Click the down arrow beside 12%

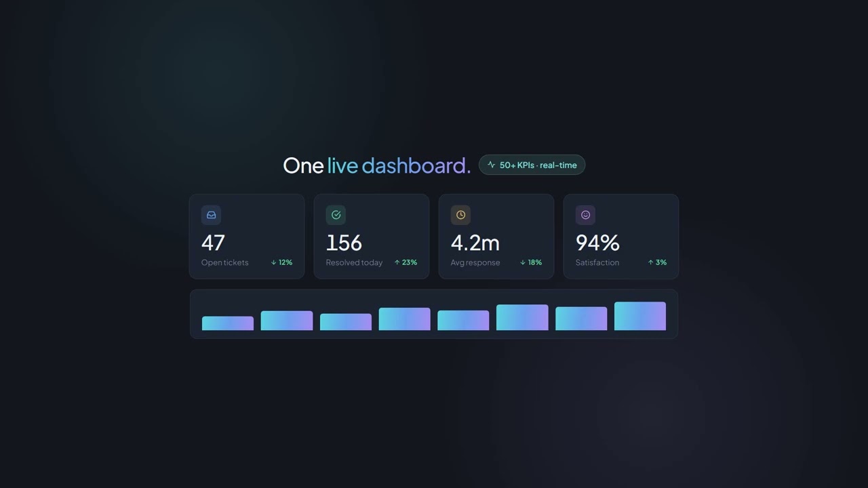[273, 262]
